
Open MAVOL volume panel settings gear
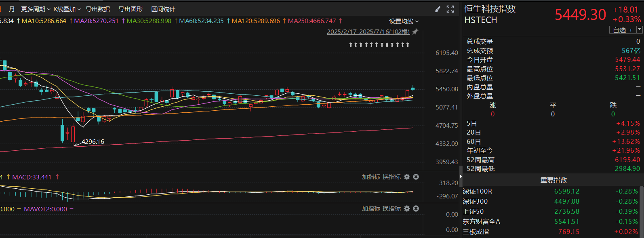click(x=407, y=209)
